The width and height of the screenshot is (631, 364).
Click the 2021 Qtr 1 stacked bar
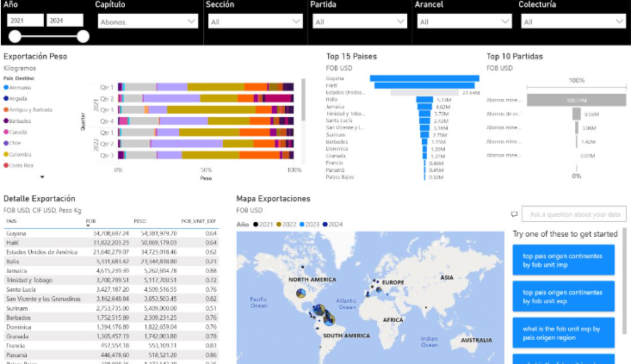[206, 87]
